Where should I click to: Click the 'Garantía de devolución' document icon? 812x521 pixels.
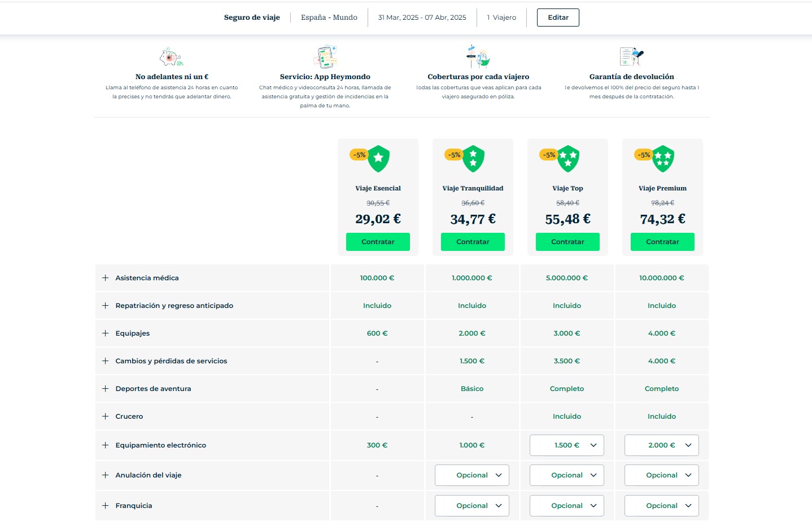(x=631, y=57)
